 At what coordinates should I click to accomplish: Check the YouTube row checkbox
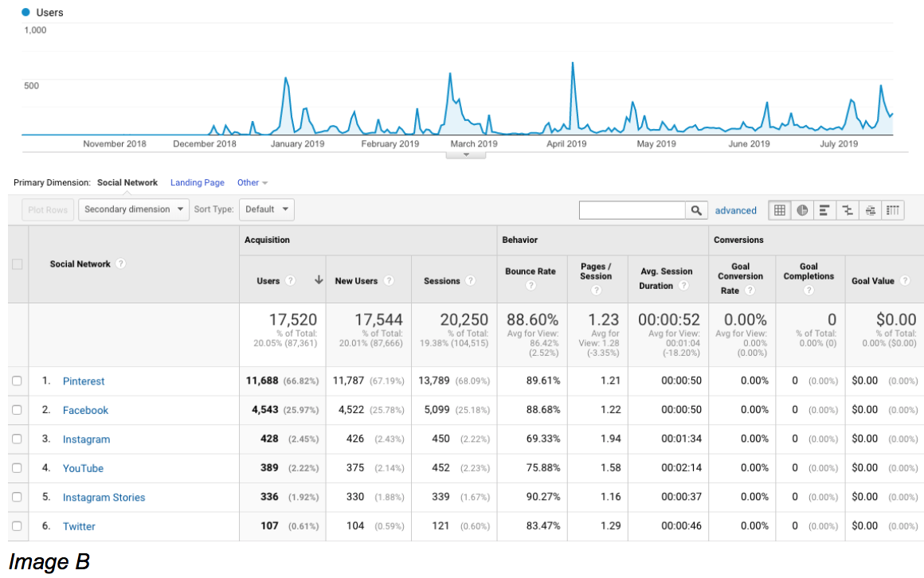click(17, 468)
